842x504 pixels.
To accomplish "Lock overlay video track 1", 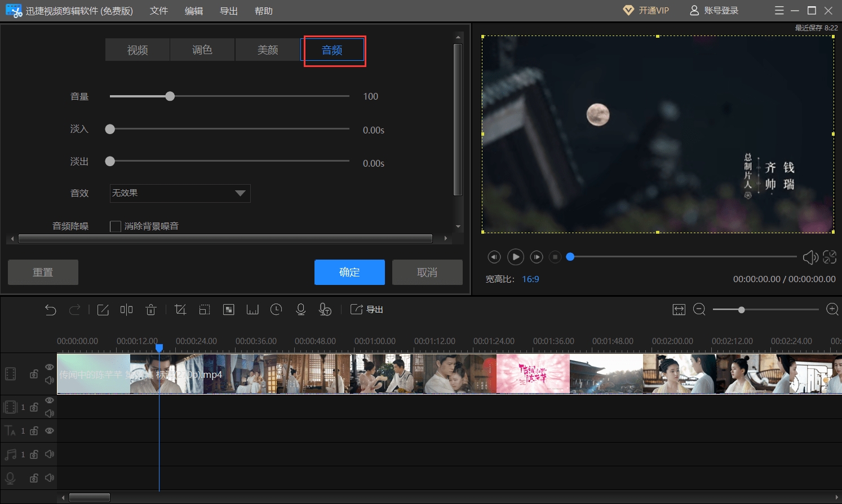I will (x=34, y=407).
